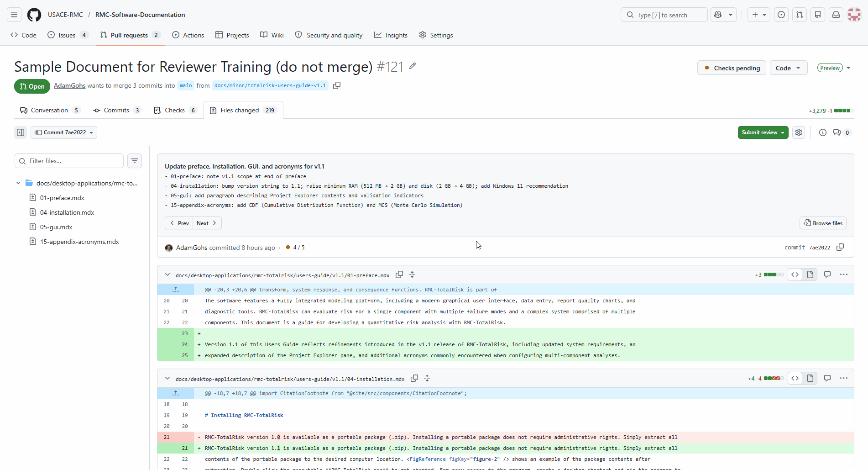Open diff view settings gear
Screen dimensions: 868x470
pyautogui.click(x=799, y=132)
